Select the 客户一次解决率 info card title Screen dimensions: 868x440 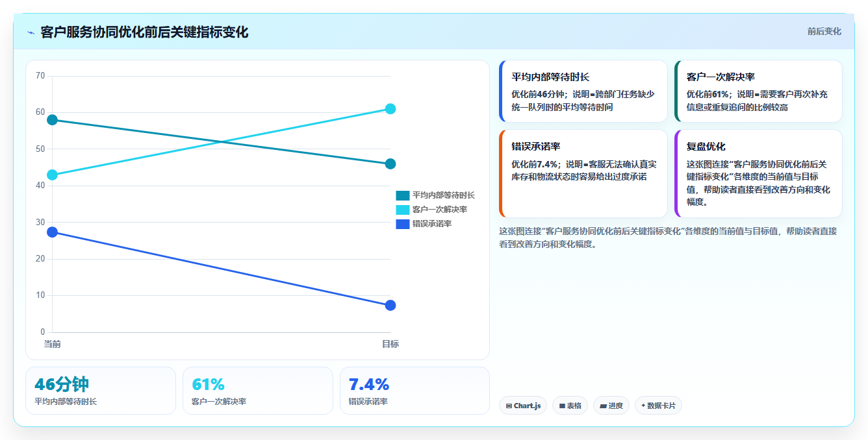tap(721, 77)
